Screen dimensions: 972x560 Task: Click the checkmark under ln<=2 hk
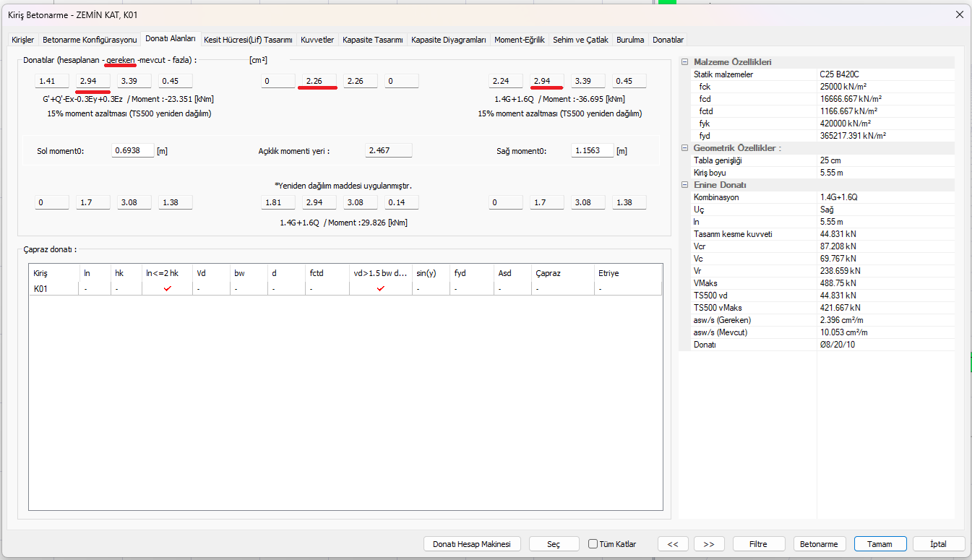coord(168,288)
